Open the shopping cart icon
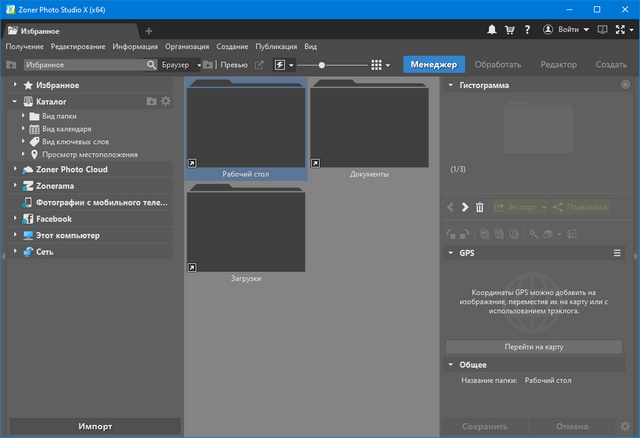The width and height of the screenshot is (640, 438). pos(511,31)
